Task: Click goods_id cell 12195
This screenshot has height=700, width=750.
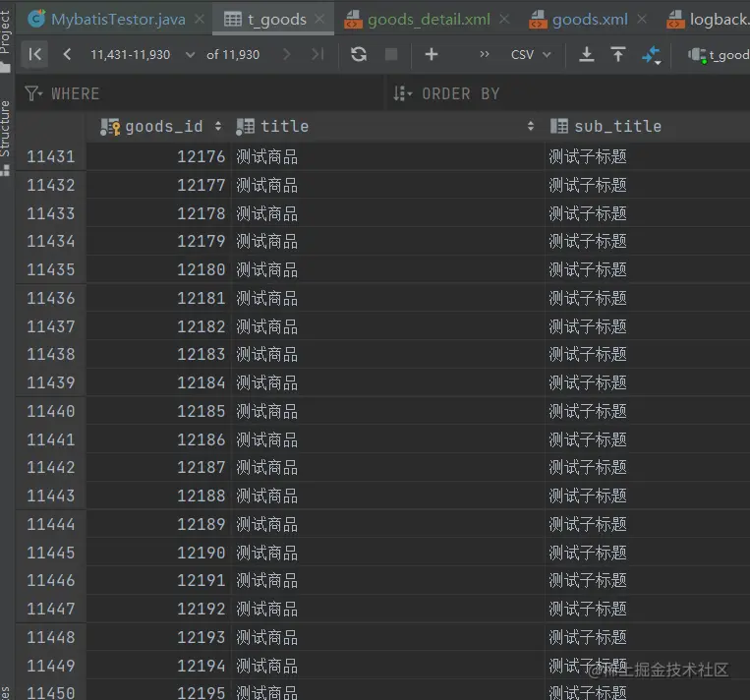Action: tap(159, 690)
